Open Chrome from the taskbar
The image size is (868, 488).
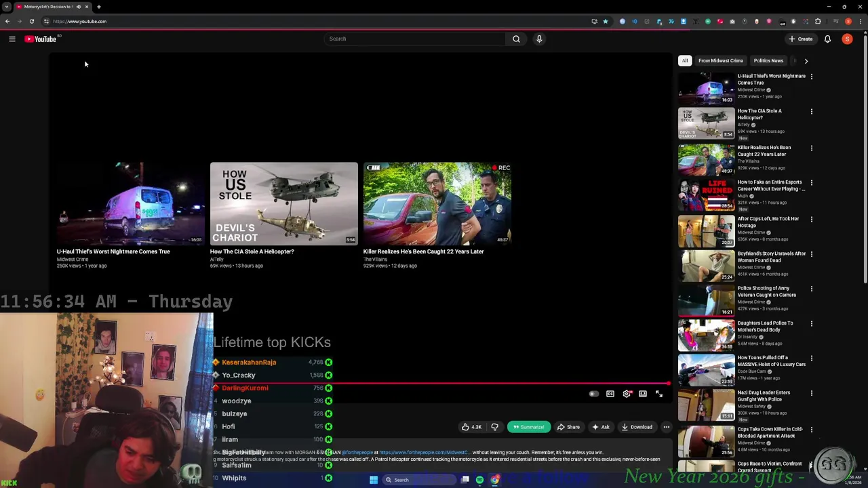point(495,480)
